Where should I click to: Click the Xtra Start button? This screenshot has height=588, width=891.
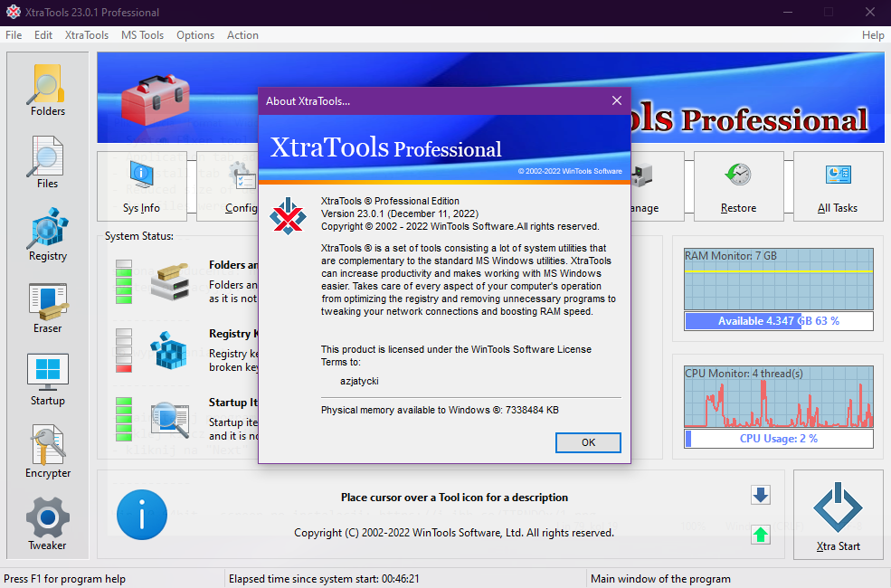pos(838,515)
